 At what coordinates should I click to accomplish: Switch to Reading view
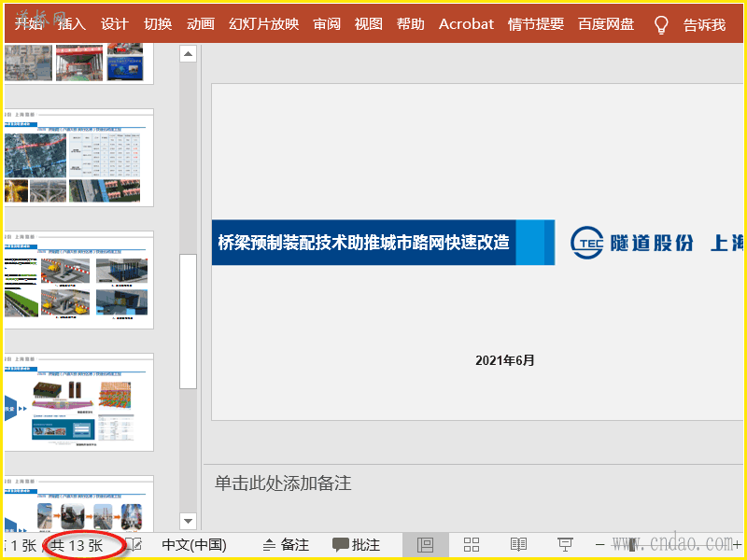[518, 545]
